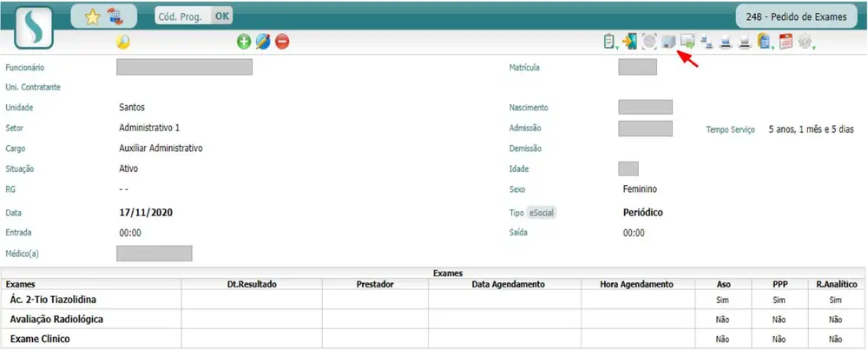Click the magnifying glass search icon
This screenshot has width=868, height=350.
[123, 42]
